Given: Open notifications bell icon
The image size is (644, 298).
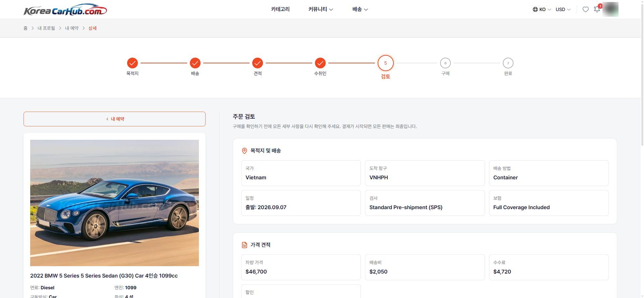Looking at the screenshot, I should tap(597, 9).
